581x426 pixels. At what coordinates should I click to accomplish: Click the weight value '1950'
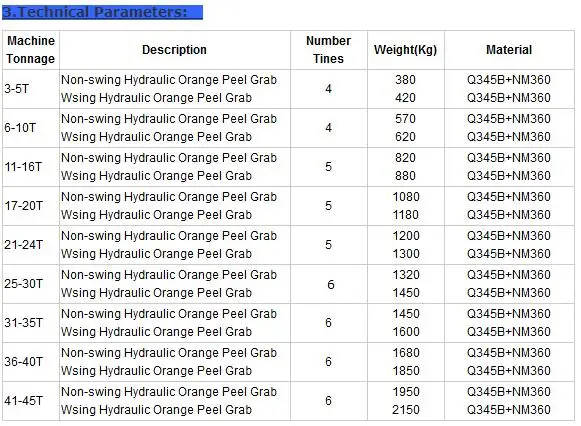click(406, 392)
